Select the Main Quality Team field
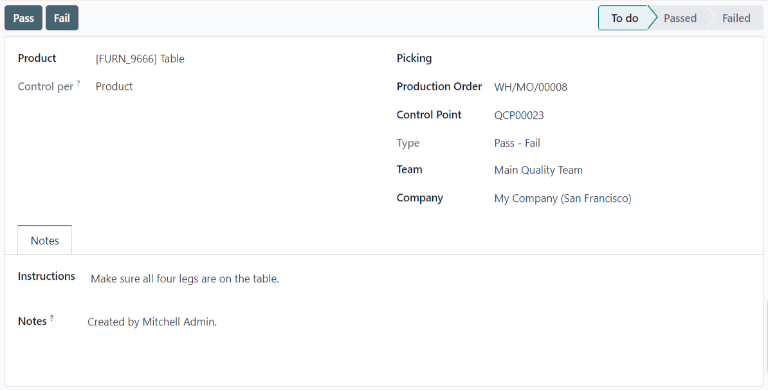768x390 pixels. 538,170
